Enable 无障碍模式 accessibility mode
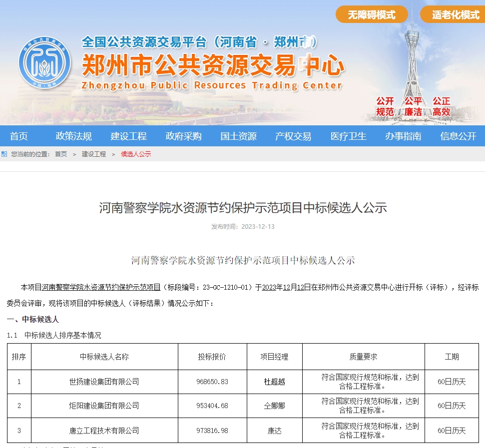The width and height of the screenshot is (485, 448). pos(372,14)
